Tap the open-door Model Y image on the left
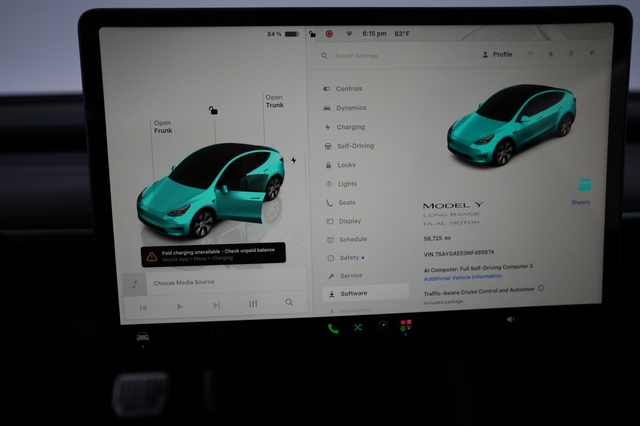The width and height of the screenshot is (640, 426). pyautogui.click(x=211, y=190)
